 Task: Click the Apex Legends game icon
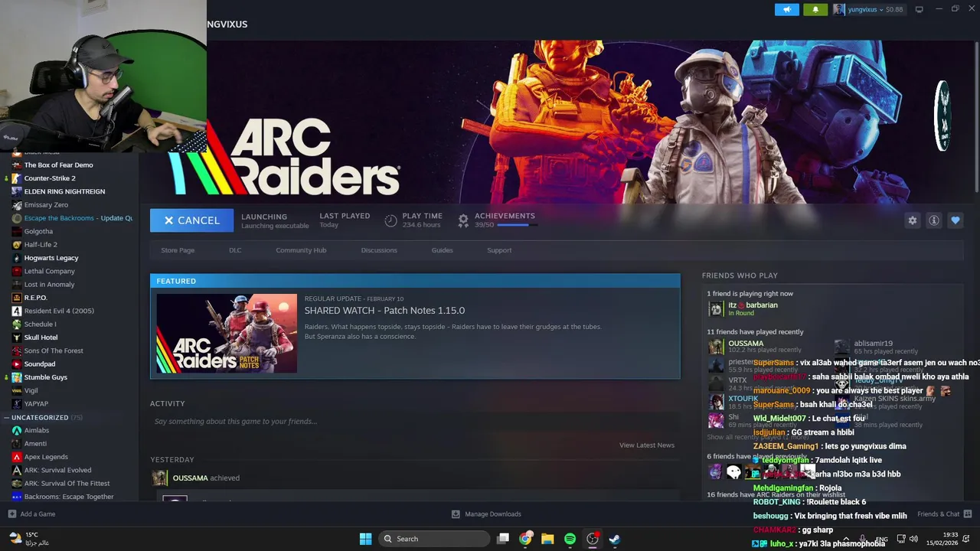coord(17,457)
